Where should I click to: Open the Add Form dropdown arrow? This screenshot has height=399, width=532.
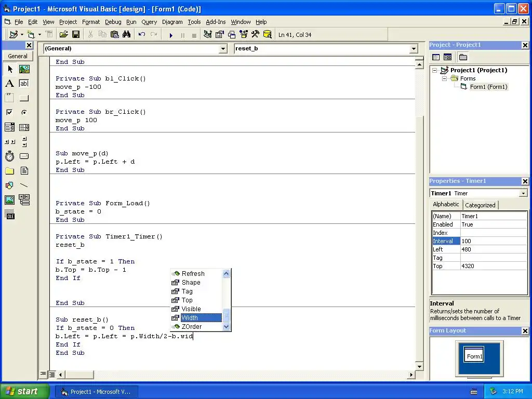[x=39, y=34]
